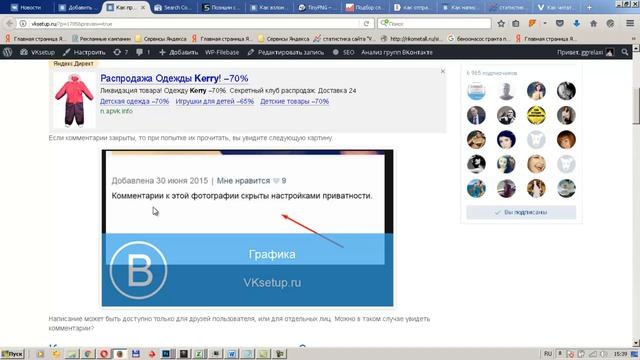
Task: Click 'Анализ групп ВКонтакте' in admin bar
Action: click(x=397, y=52)
